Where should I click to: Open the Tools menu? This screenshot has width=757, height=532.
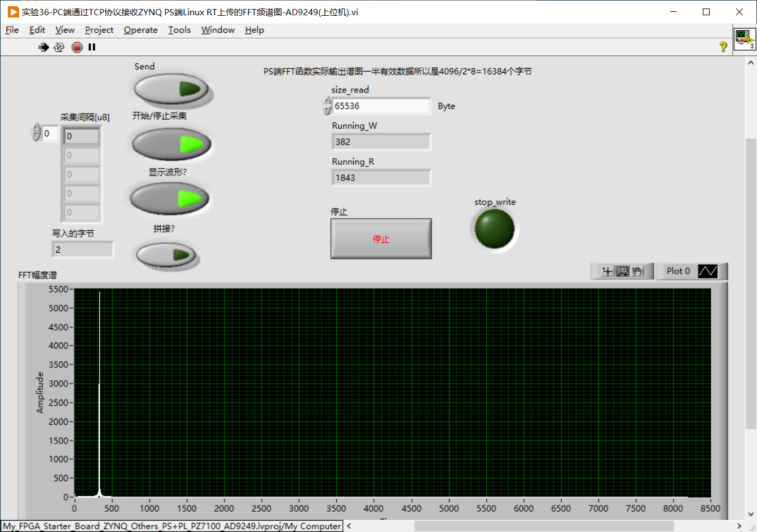179,30
